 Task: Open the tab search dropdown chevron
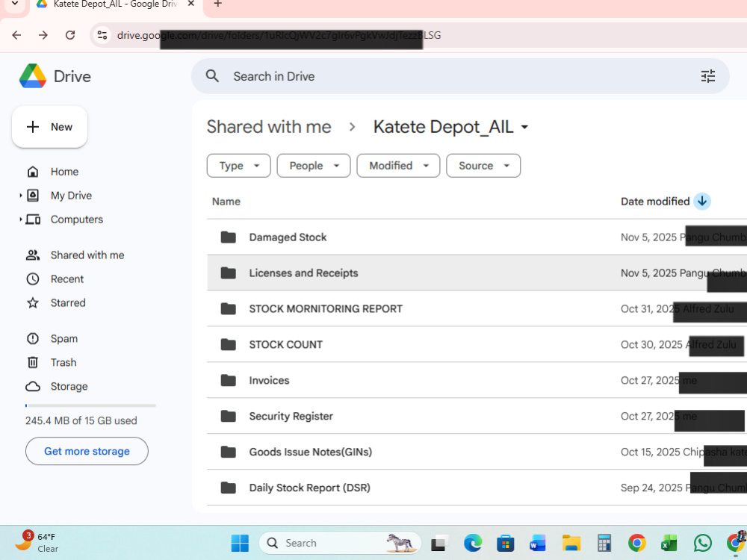click(15, 4)
